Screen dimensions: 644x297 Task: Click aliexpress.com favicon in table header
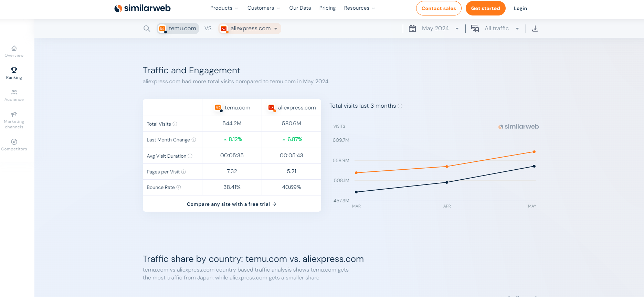tap(272, 108)
